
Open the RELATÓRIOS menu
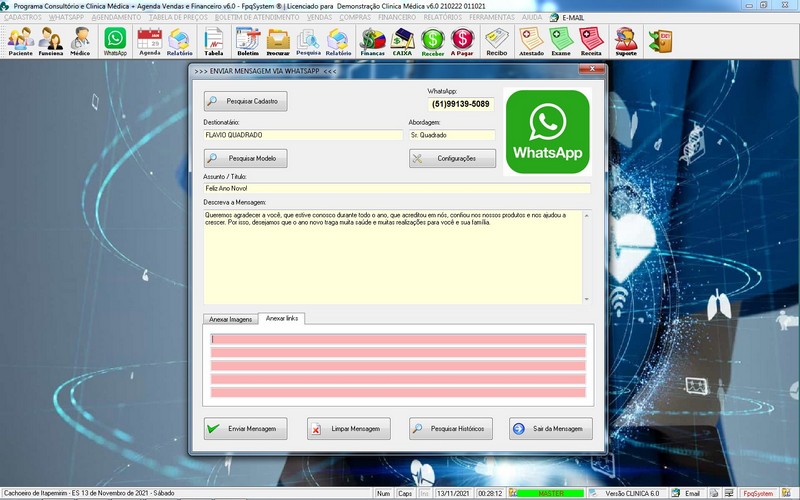click(x=442, y=18)
